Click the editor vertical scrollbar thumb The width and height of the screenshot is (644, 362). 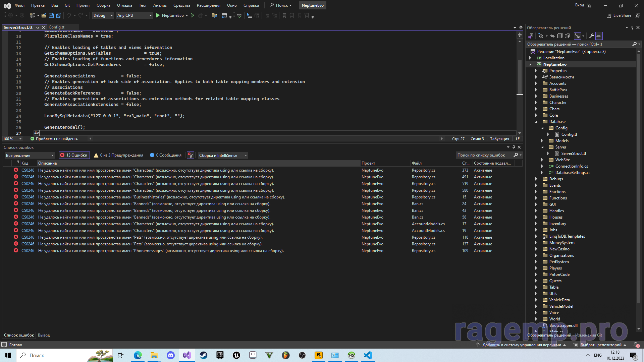pyautogui.click(x=520, y=78)
